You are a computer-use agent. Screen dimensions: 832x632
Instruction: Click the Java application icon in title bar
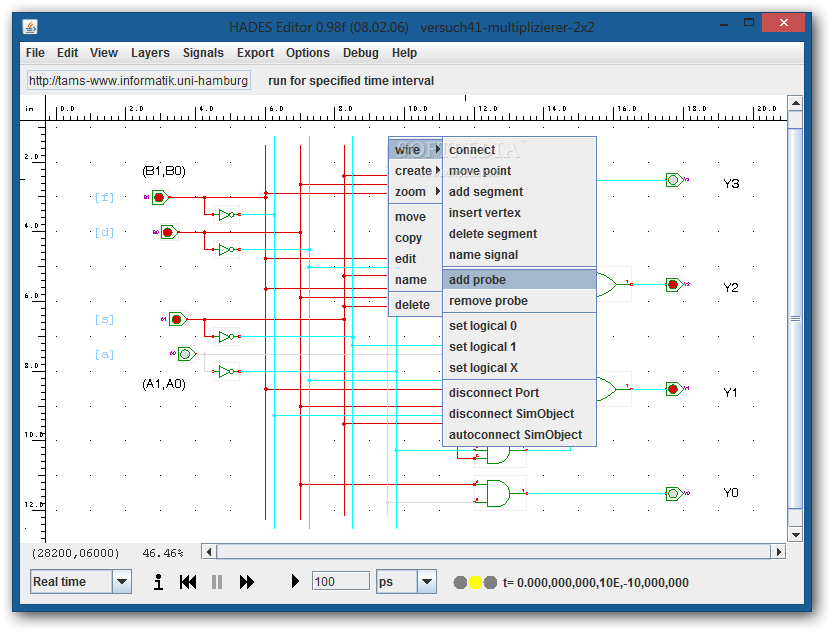coord(30,27)
